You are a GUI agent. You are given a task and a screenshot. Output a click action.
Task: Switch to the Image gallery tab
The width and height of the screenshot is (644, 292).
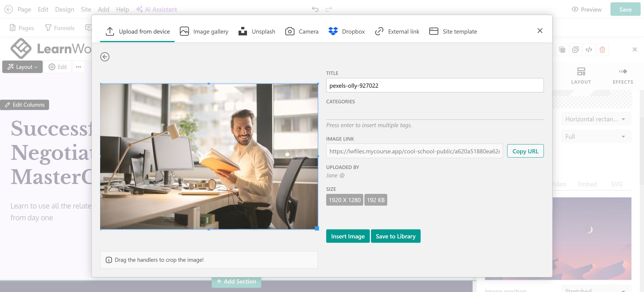[204, 31]
